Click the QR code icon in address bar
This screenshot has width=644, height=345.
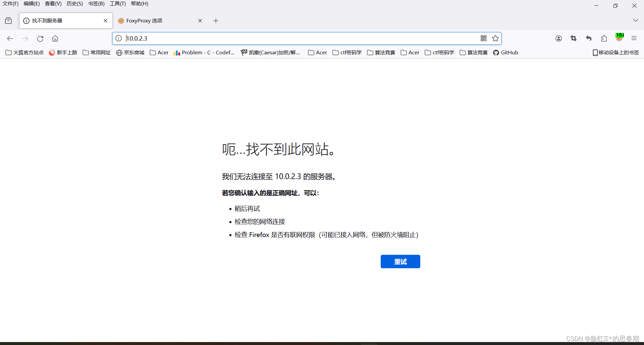[483, 38]
